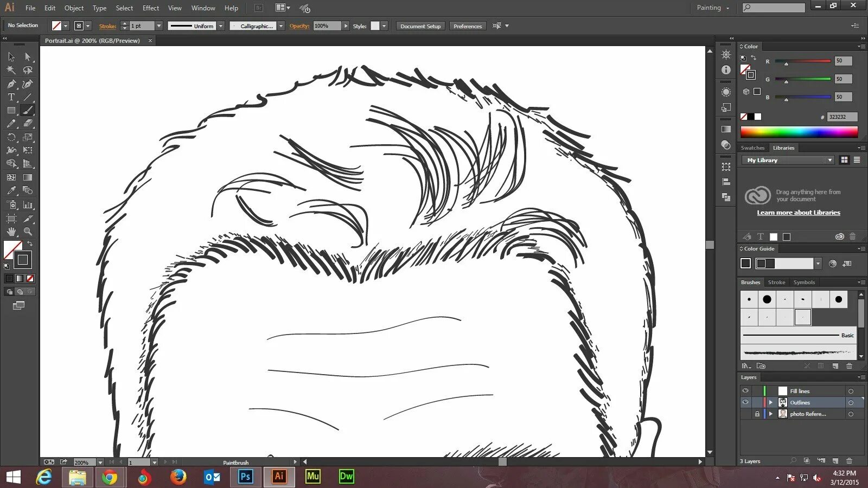Select the Type tool
868x488 pixels.
pos(11,97)
